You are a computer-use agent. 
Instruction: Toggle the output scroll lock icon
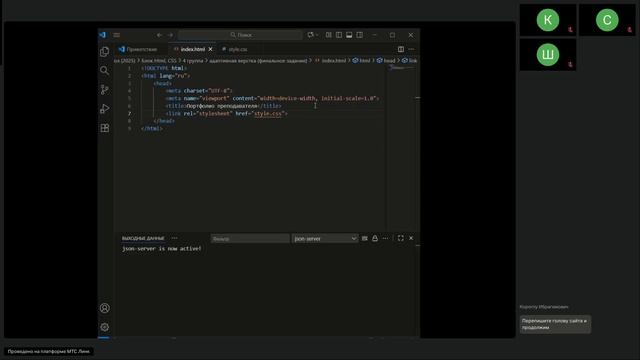(375, 238)
